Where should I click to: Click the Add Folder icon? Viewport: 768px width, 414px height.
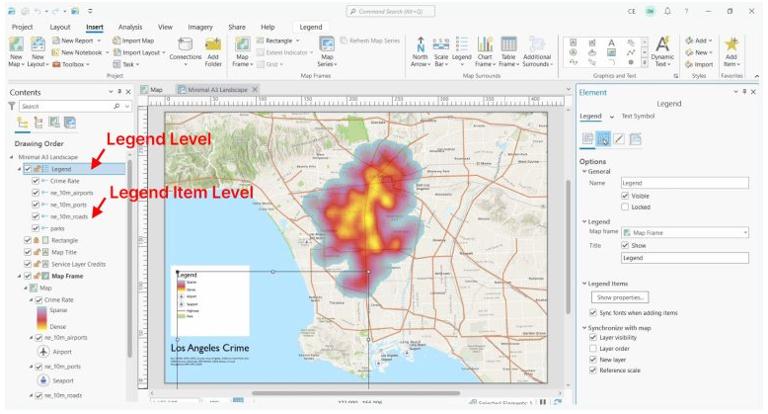coord(213,45)
